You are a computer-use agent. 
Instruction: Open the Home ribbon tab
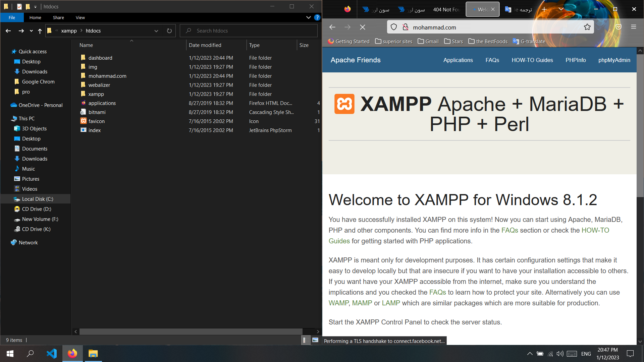35,17
